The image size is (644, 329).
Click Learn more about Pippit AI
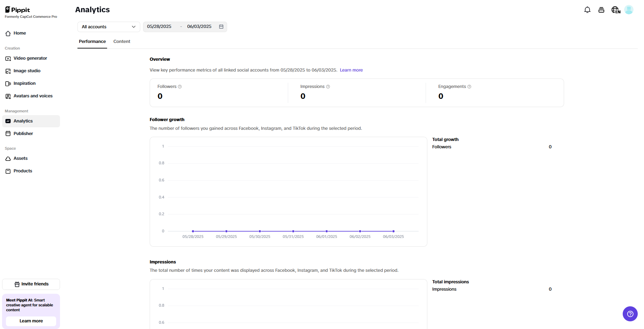(x=31, y=321)
